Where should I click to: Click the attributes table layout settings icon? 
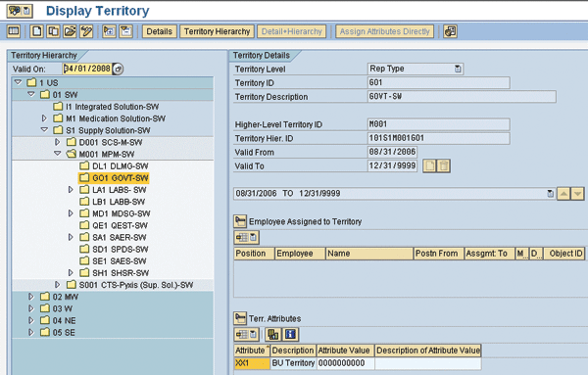coord(246,334)
